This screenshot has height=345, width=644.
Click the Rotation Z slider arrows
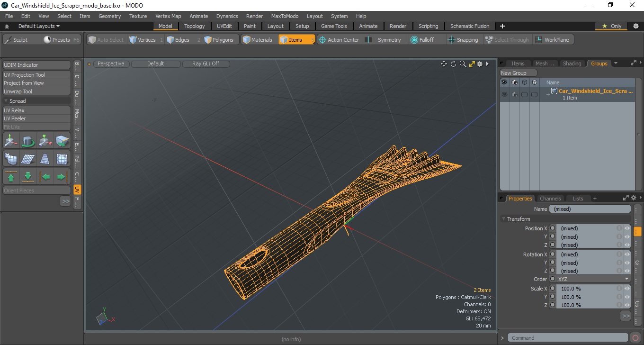[x=627, y=271]
